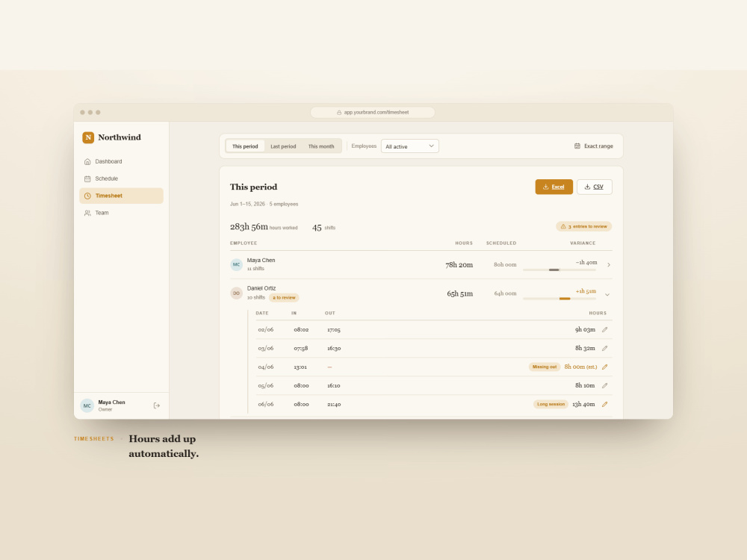The width and height of the screenshot is (747, 560).
Task: Click the 17:05 clock-out time
Action: (x=333, y=329)
